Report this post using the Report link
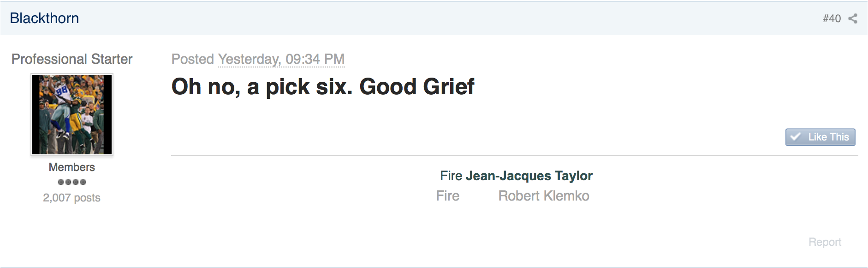The image size is (868, 268). click(x=825, y=242)
